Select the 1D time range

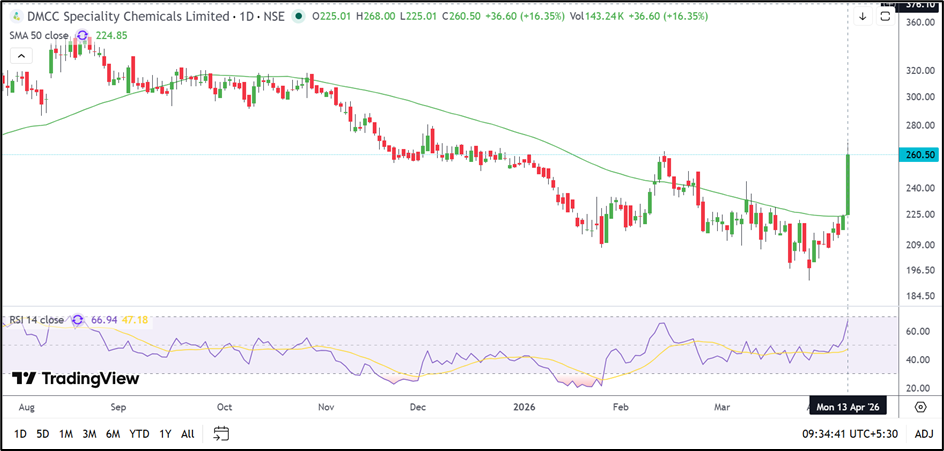[20, 434]
